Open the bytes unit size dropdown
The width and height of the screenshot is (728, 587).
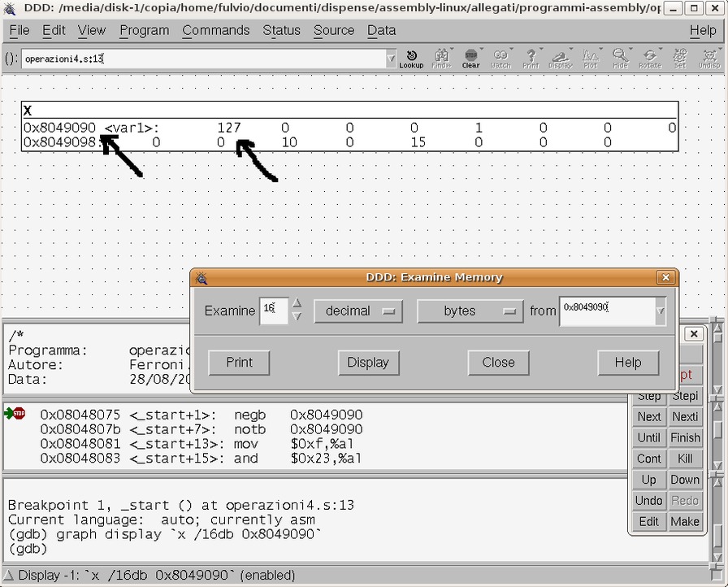pyautogui.click(x=470, y=311)
